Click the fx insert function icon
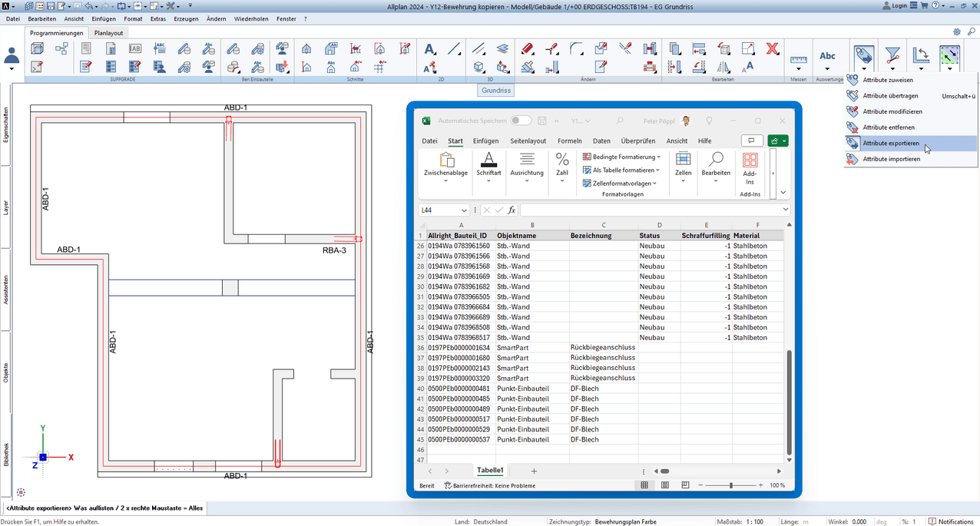This screenshot has width=980, height=526. point(512,210)
